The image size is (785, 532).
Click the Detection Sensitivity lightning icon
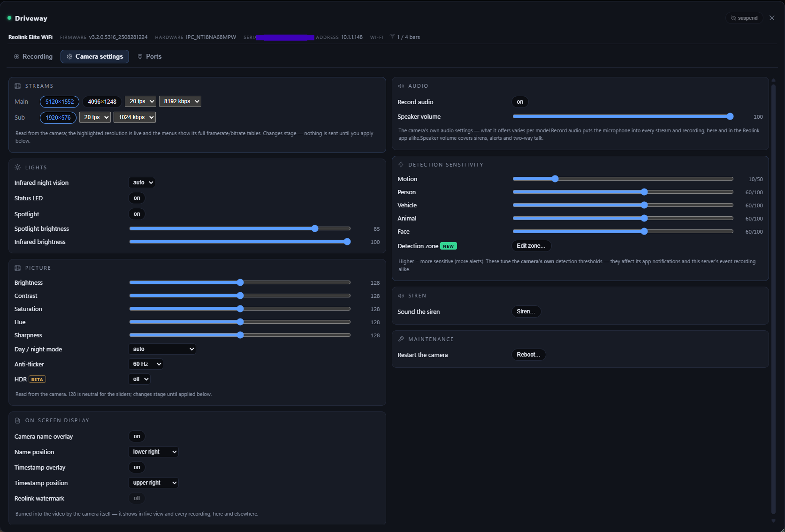tap(401, 165)
